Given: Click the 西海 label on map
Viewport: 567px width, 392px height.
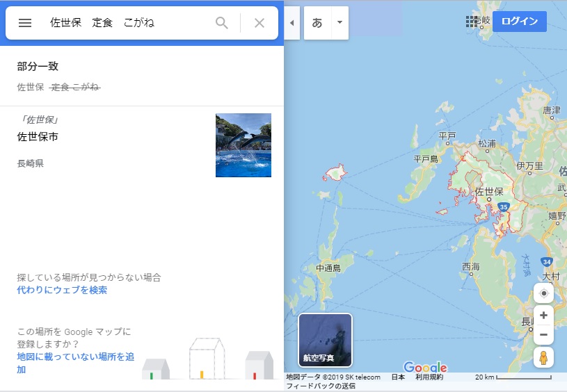Looking at the screenshot, I should pyautogui.click(x=471, y=267).
